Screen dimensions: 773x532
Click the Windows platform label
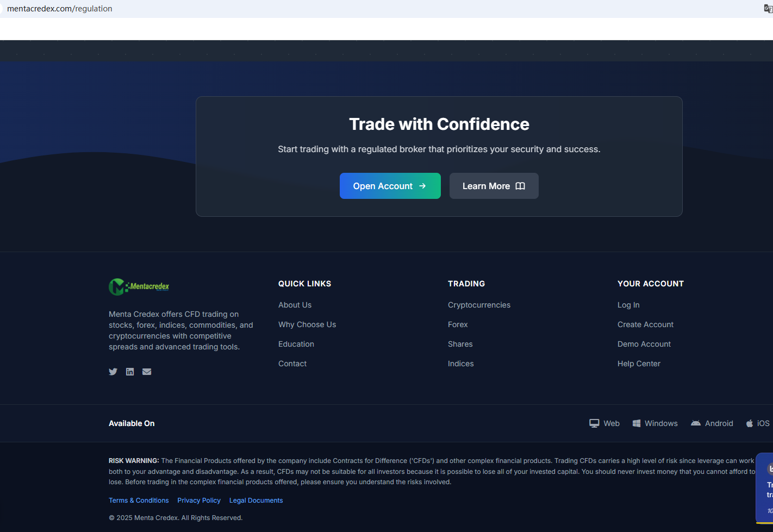point(661,423)
